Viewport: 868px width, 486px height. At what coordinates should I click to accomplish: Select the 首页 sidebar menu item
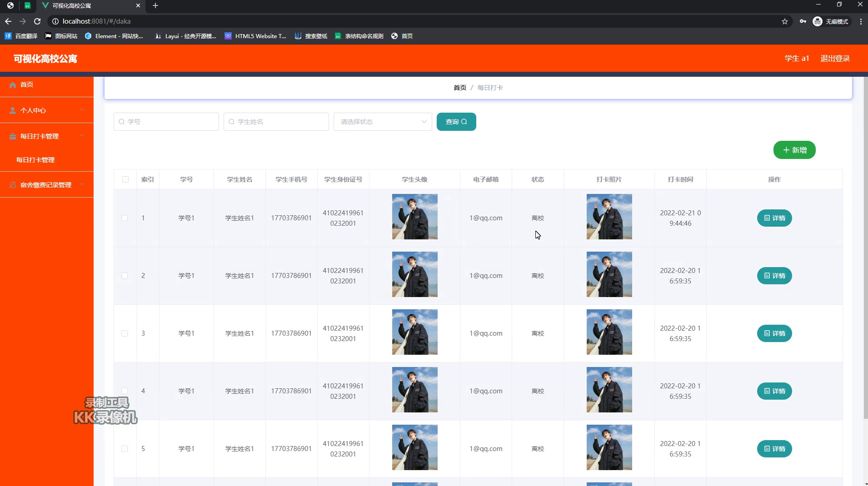(47, 85)
